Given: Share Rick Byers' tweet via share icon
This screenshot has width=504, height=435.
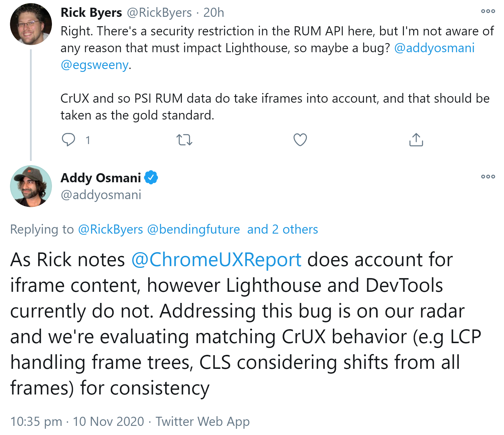Looking at the screenshot, I should click(x=416, y=140).
